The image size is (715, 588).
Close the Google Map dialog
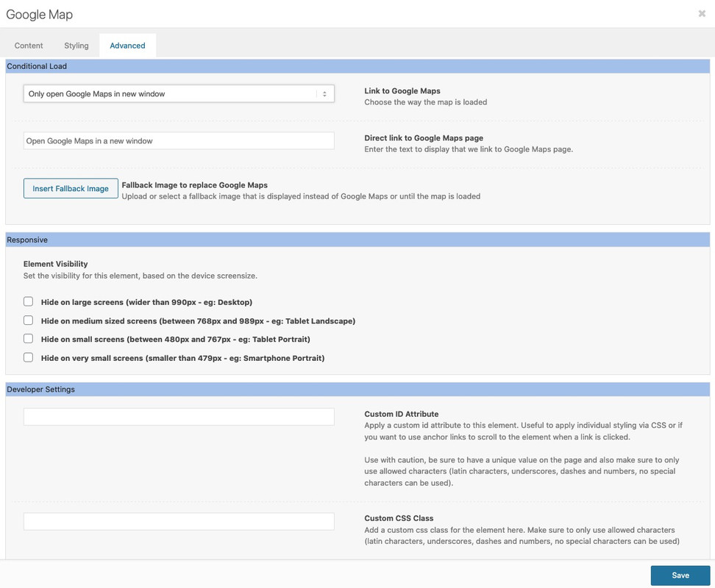(x=702, y=14)
